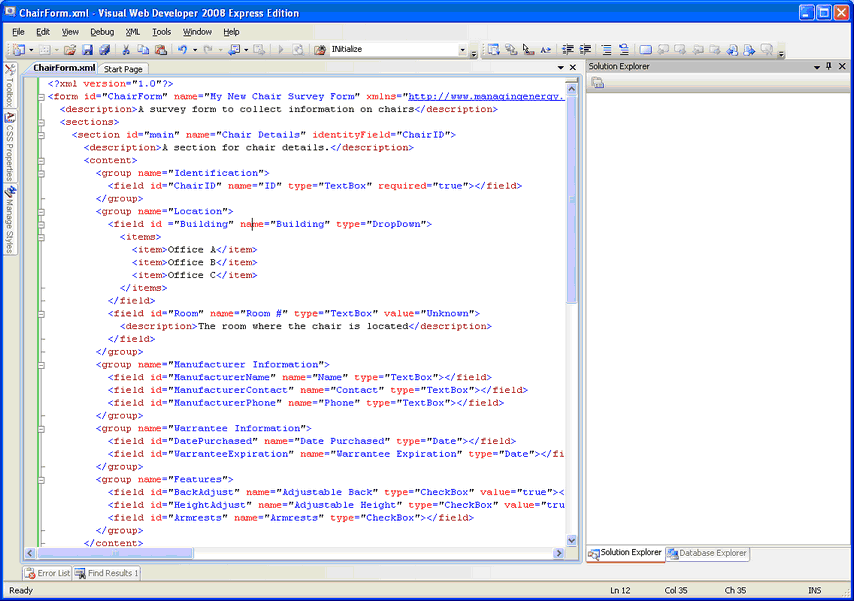Click the Open File folder icon
Screen dimensions: 854x601
(69, 50)
